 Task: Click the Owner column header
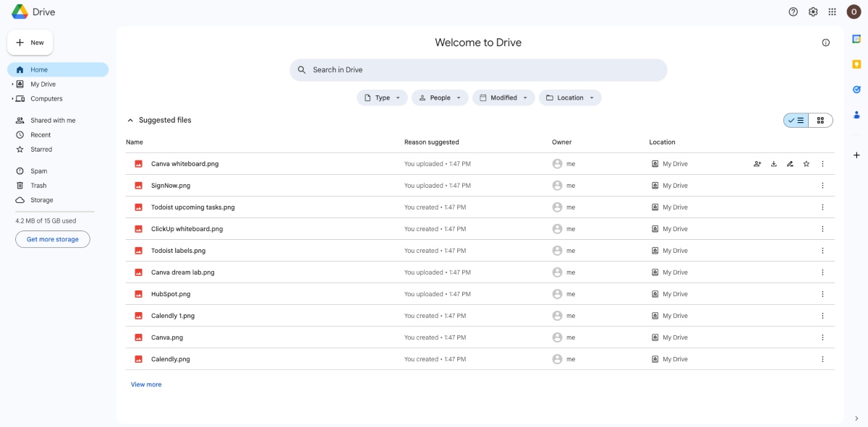click(x=562, y=142)
